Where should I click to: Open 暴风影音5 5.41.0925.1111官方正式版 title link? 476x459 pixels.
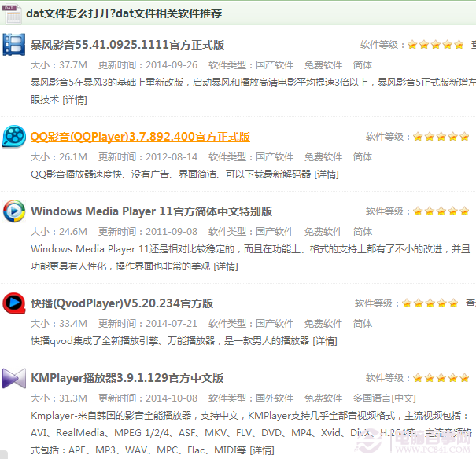tap(127, 45)
